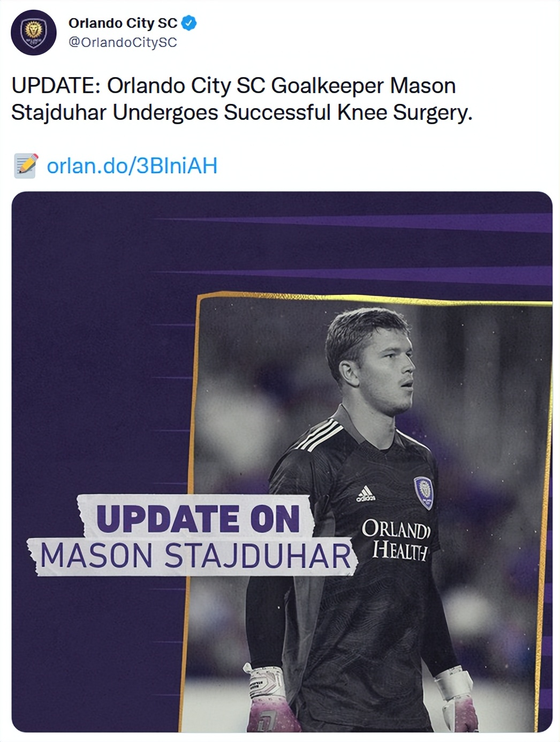Screen dimensions: 560x742
Task: Click the memo pencil emoji
Action: pos(26,165)
